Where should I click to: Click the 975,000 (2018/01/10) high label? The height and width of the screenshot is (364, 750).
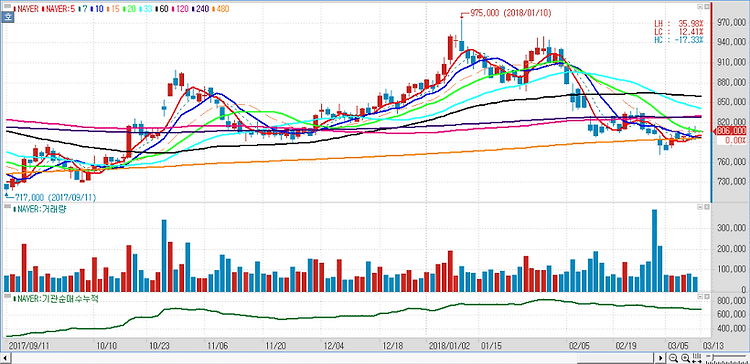pos(510,13)
